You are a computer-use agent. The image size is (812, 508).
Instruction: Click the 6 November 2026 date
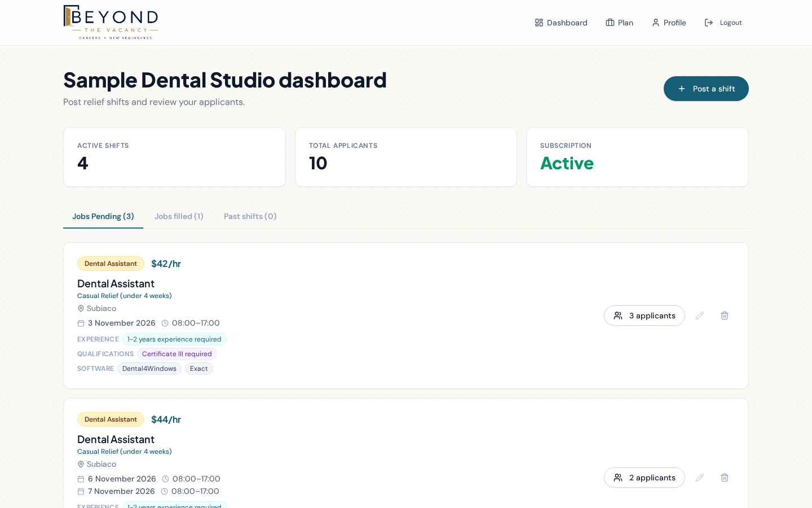coord(122,479)
